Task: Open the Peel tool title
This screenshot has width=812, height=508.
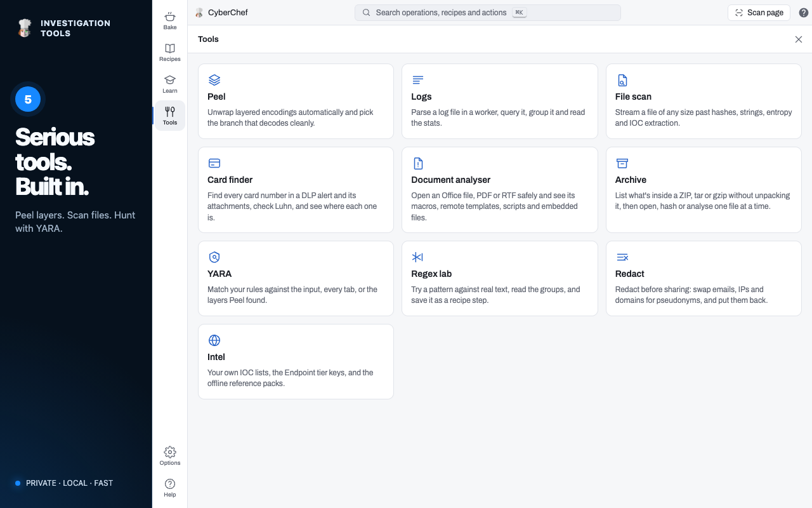Action: click(x=216, y=97)
